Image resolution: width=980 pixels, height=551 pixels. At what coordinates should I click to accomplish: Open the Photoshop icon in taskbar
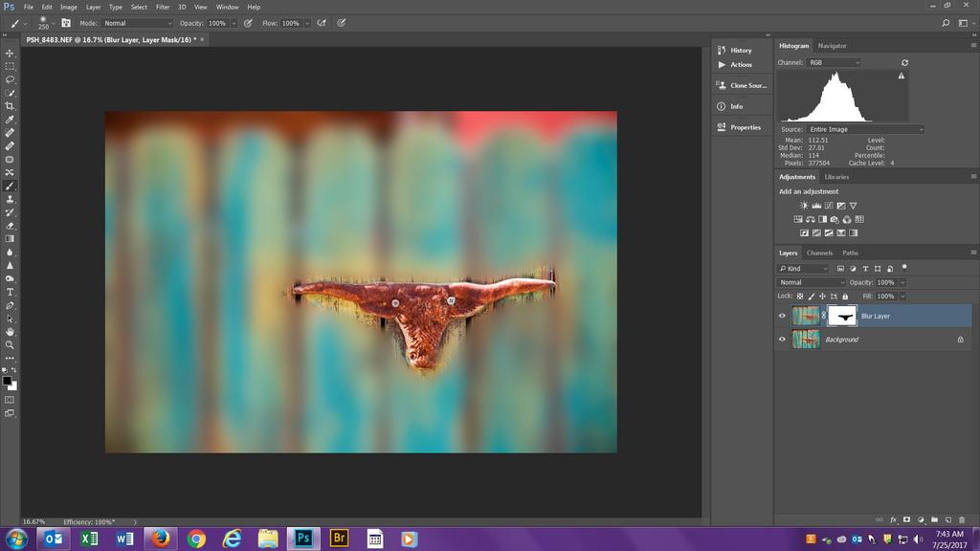click(x=302, y=539)
